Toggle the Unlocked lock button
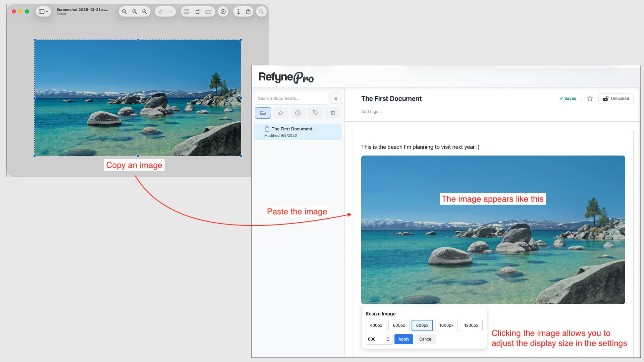644x362 pixels. [616, 99]
